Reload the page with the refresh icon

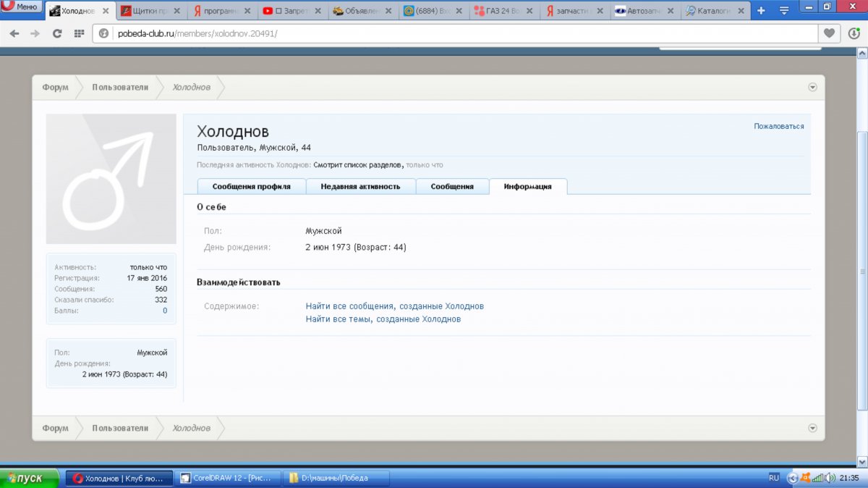click(58, 33)
